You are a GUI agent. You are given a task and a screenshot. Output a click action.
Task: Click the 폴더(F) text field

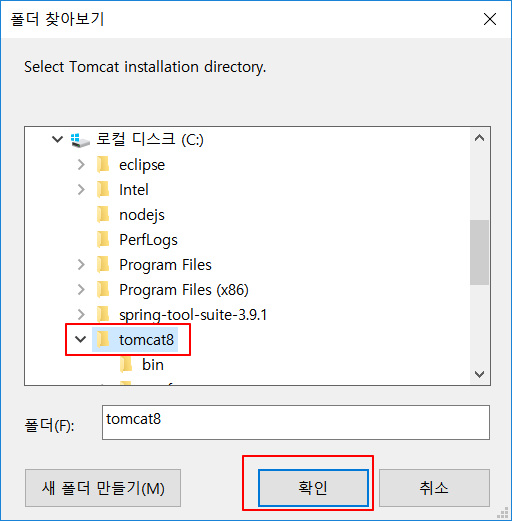tap(296, 422)
